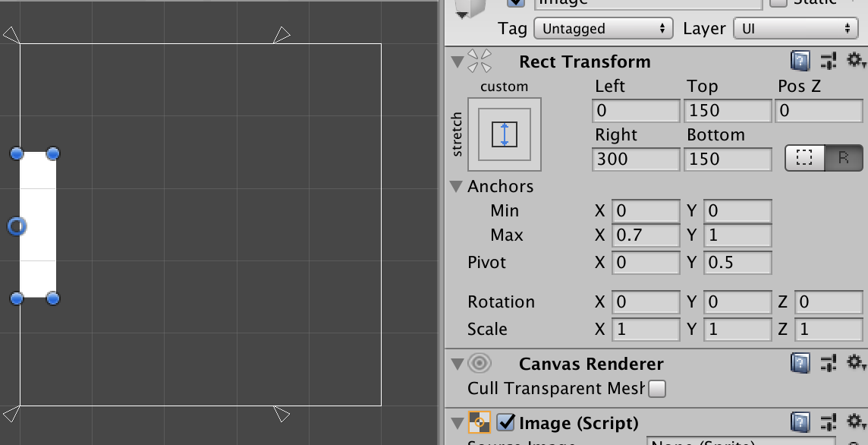This screenshot has height=445, width=868.
Task: Click the Left position input field
Action: tap(635, 111)
